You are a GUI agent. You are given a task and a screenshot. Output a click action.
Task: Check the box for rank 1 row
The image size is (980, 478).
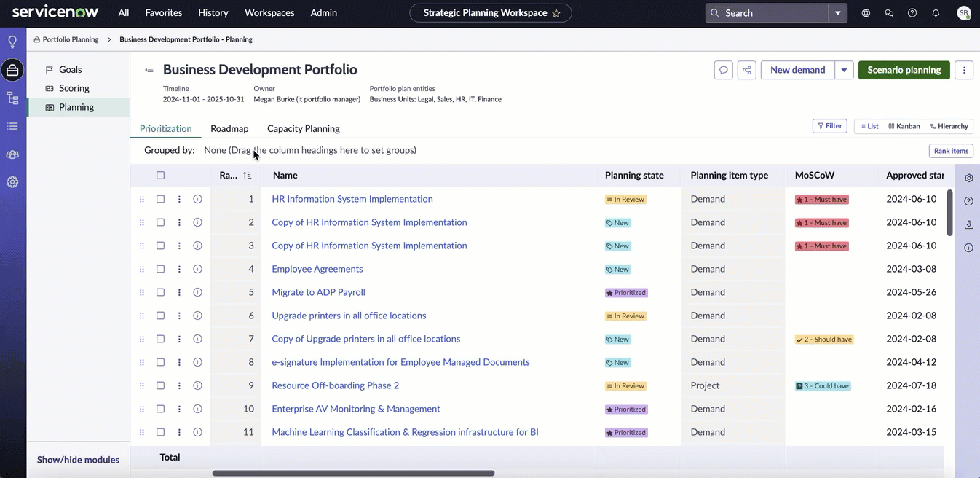tap(160, 199)
